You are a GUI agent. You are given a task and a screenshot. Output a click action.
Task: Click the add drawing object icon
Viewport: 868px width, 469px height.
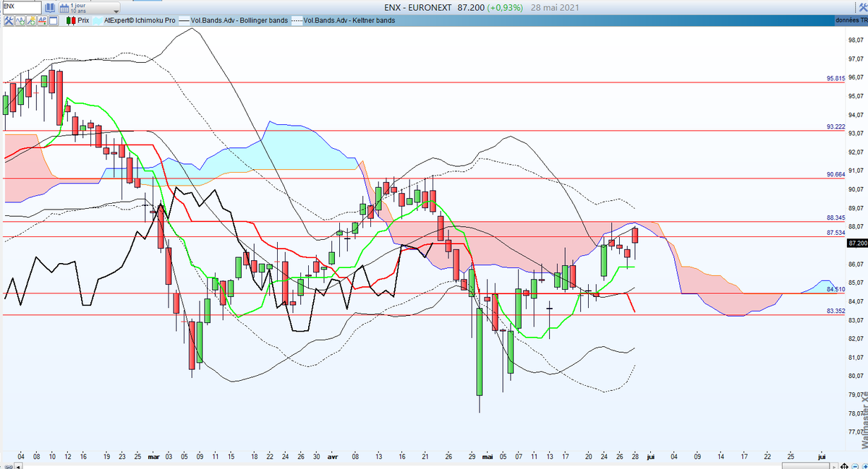tap(32, 20)
